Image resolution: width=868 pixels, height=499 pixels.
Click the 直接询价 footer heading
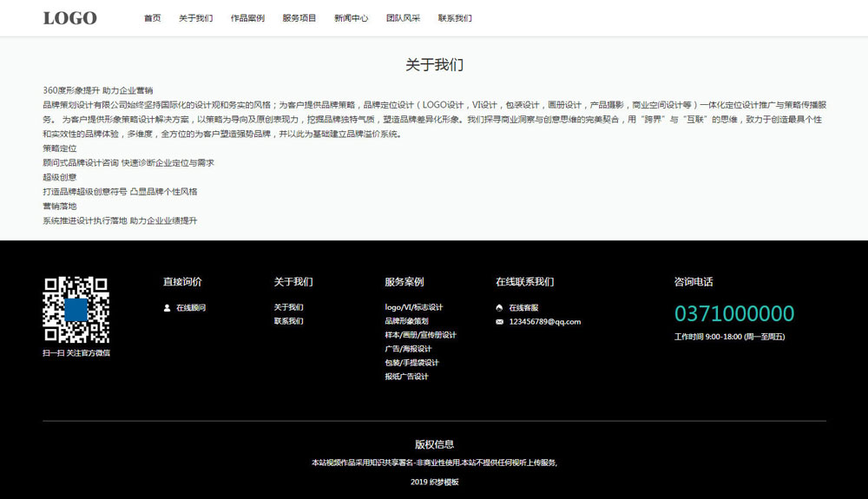click(x=182, y=282)
